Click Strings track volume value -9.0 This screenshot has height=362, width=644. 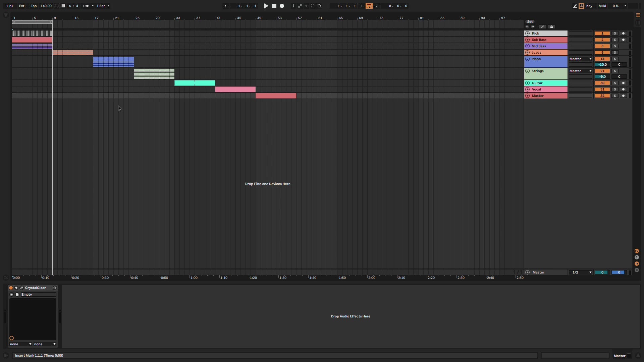(602, 77)
